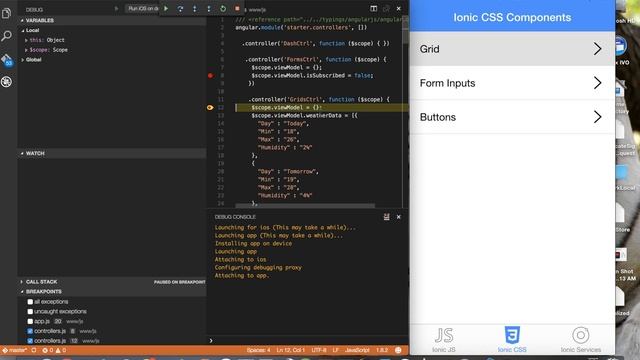Click 'Configuring debugging proxy' console line
The width and height of the screenshot is (640, 360).
pos(258,267)
